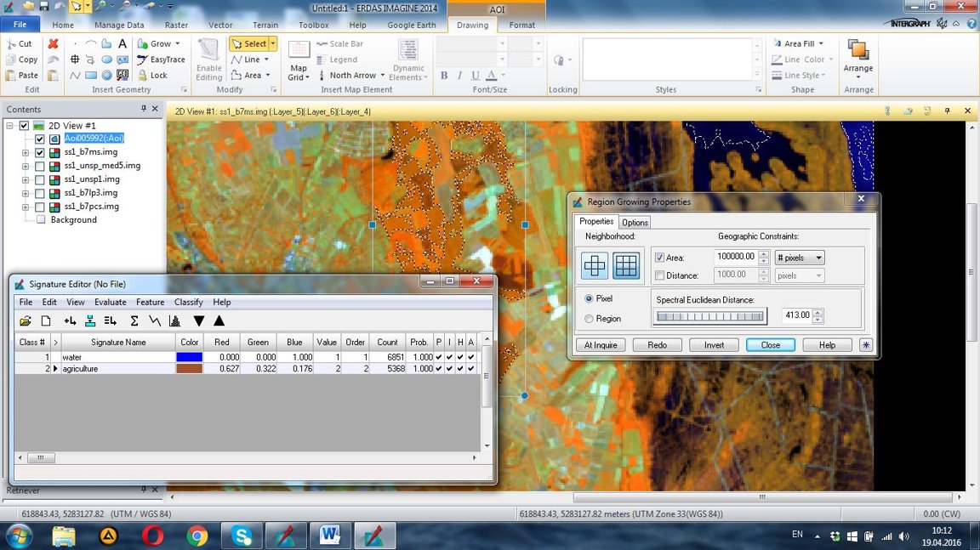Toggle visibility of Aoi005992 layer

[40, 139]
